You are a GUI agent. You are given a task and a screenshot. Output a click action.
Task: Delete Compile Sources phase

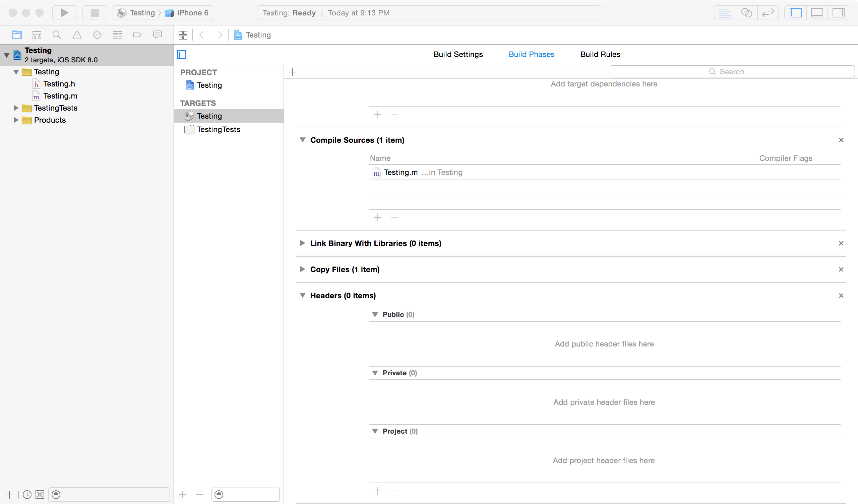[841, 140]
